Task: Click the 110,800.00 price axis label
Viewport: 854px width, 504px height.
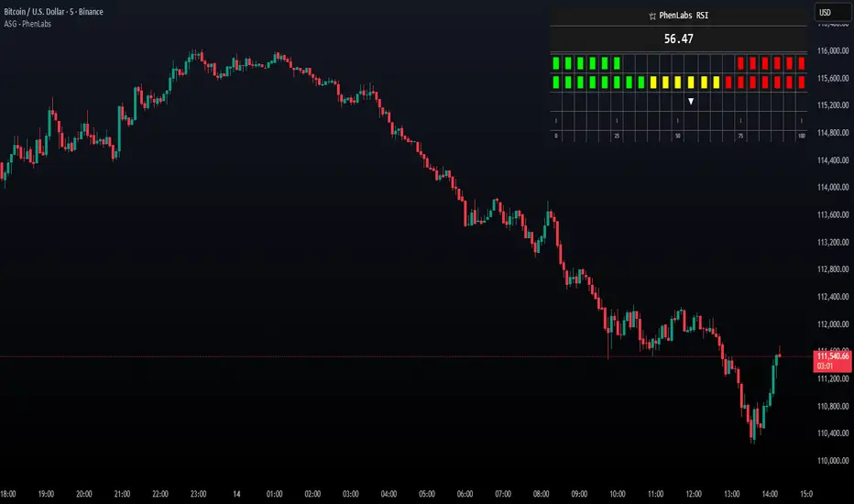Action: click(833, 406)
